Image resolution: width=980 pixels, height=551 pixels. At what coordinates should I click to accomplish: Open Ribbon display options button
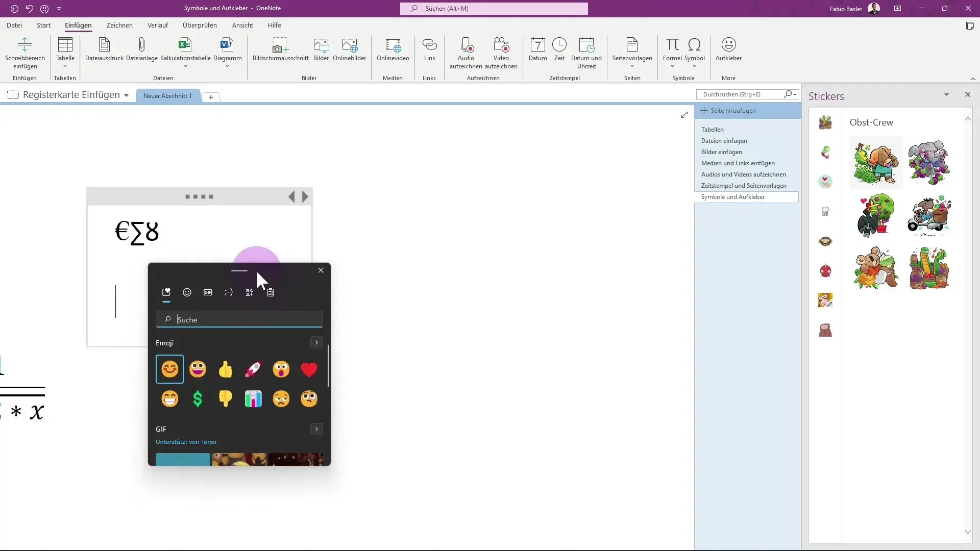point(897,8)
